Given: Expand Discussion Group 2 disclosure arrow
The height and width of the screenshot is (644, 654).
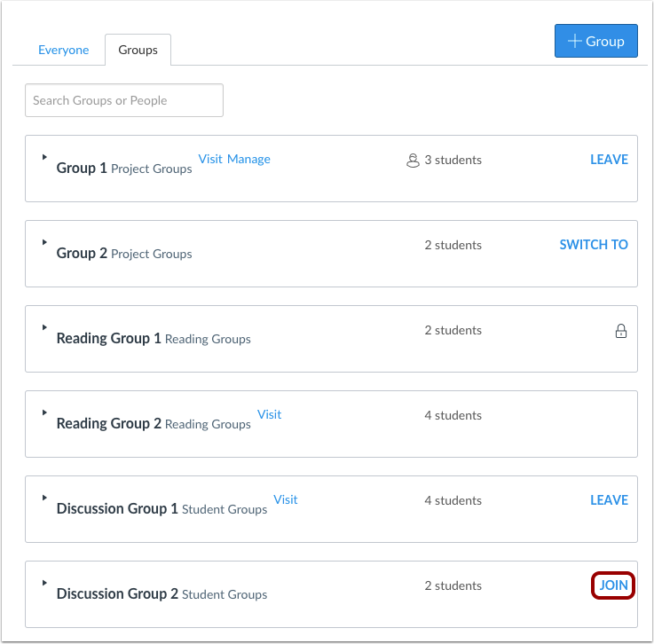Looking at the screenshot, I should point(44,583).
